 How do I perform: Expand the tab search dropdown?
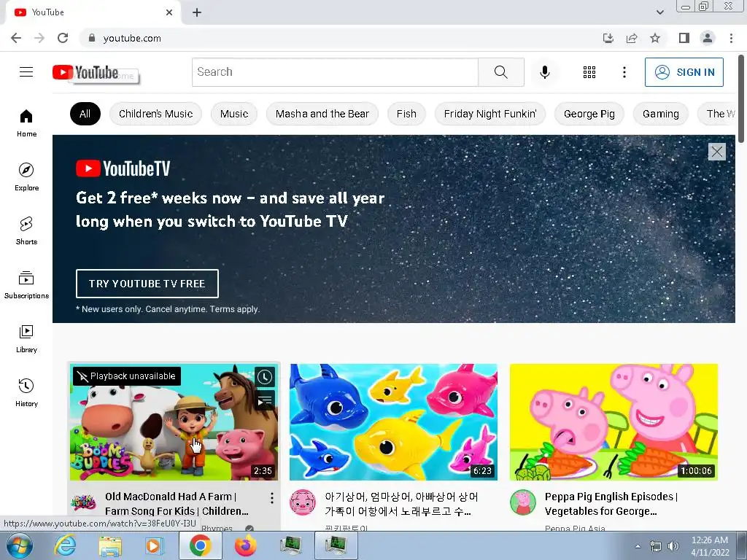click(659, 12)
